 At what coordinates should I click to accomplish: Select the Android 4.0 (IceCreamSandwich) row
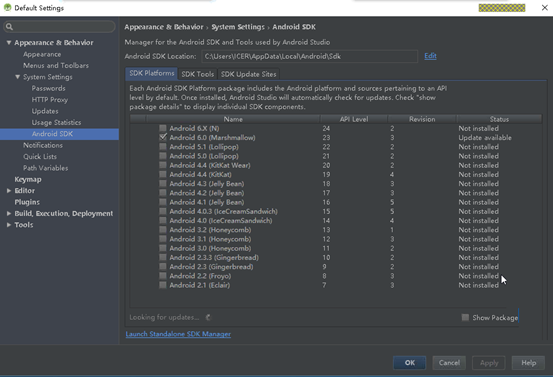coord(335,220)
